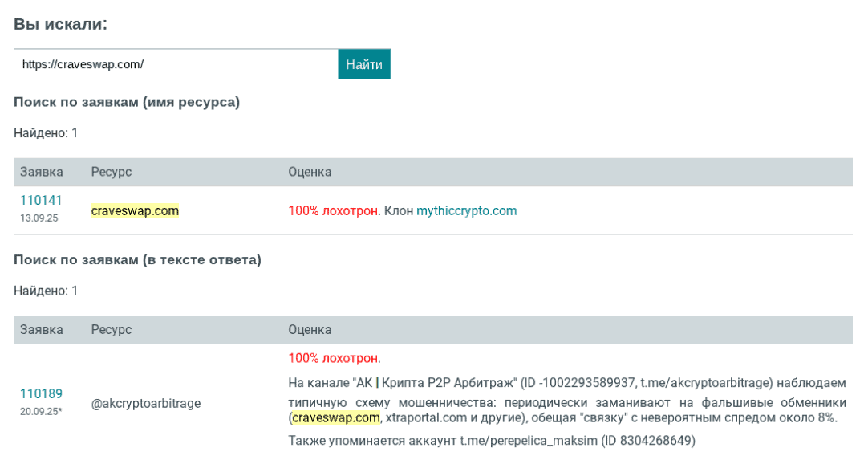The height and width of the screenshot is (456, 868).
Task: Click the 'Ресурс' column header in second table
Action: point(112,330)
